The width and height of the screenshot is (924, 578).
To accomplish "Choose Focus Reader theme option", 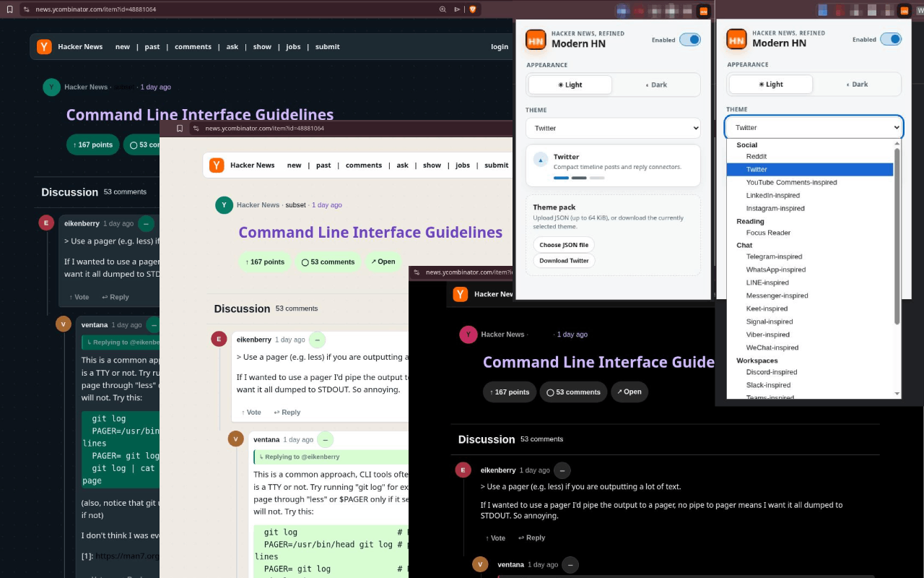I will [x=810, y=233].
